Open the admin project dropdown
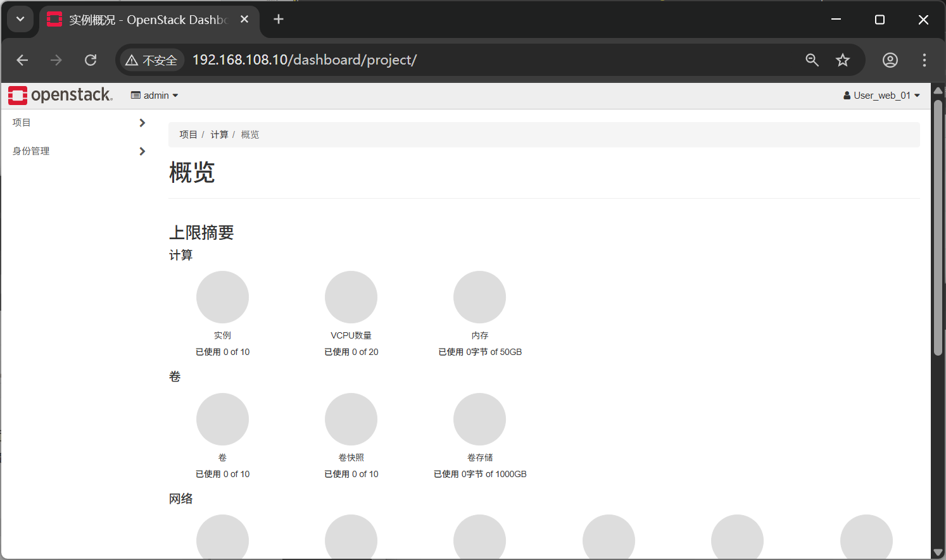The width and height of the screenshot is (946, 560). tap(155, 96)
